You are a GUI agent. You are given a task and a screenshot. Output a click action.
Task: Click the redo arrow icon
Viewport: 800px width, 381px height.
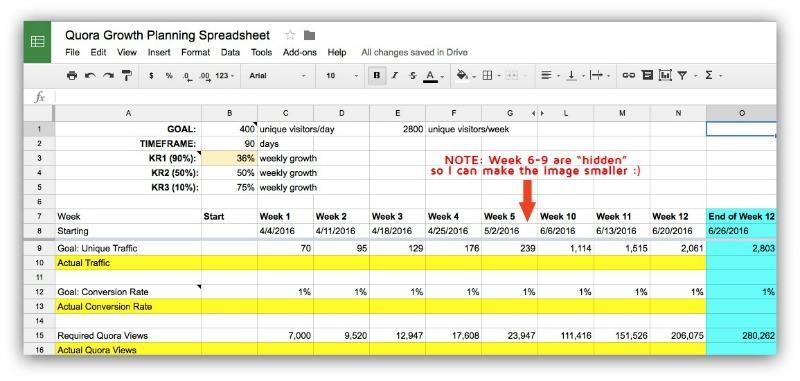108,75
